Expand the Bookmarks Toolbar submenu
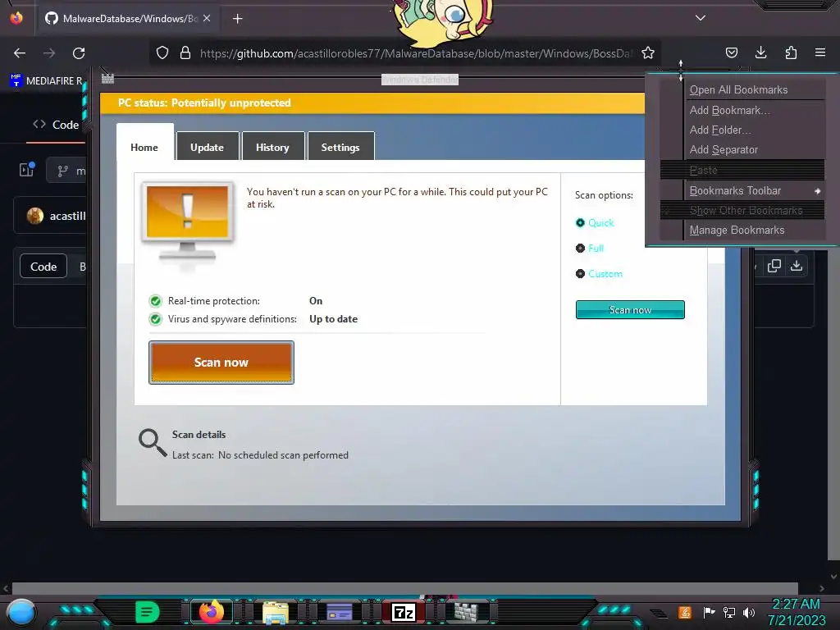Image resolution: width=840 pixels, height=630 pixels. [x=742, y=190]
